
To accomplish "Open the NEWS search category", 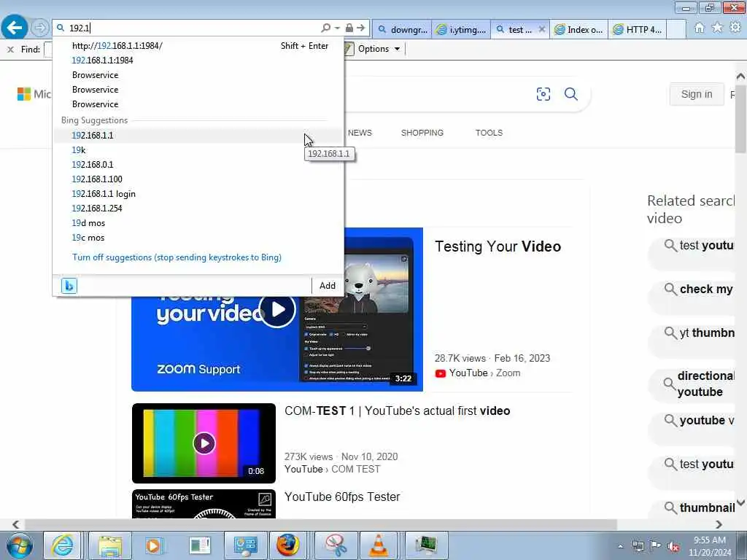I will pyautogui.click(x=360, y=133).
